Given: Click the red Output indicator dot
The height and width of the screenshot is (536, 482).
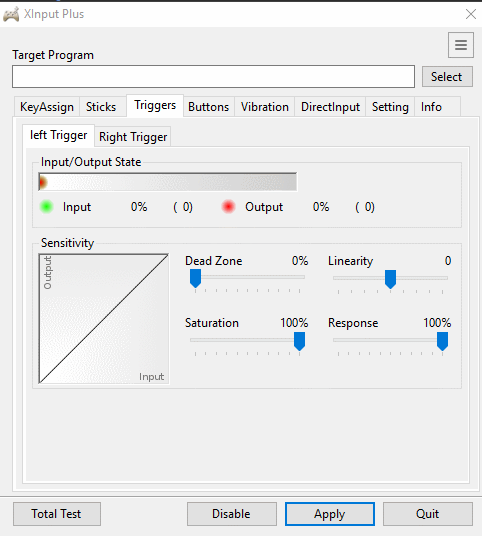Looking at the screenshot, I should point(228,207).
